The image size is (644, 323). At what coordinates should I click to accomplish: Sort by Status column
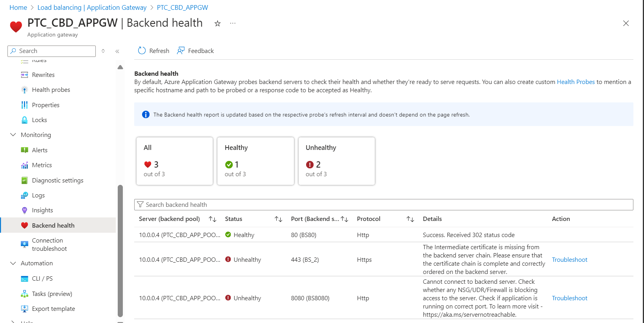pos(279,219)
